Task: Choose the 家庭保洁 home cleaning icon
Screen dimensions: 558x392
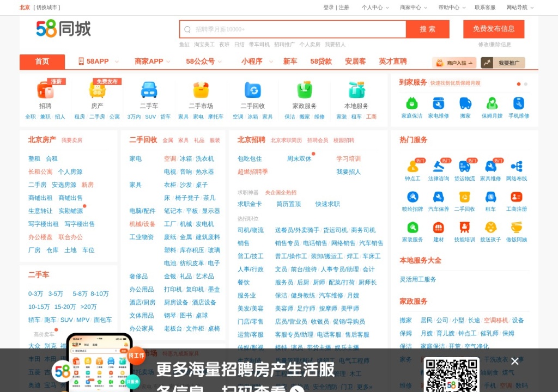Action: point(412,103)
